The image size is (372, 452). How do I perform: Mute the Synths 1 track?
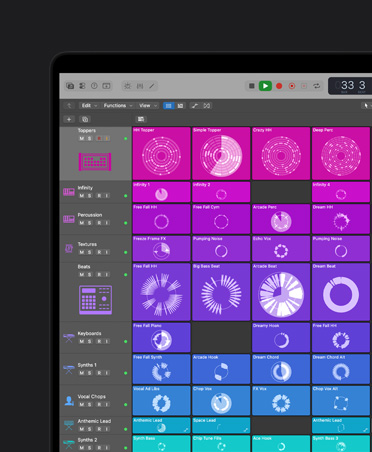tap(82, 373)
